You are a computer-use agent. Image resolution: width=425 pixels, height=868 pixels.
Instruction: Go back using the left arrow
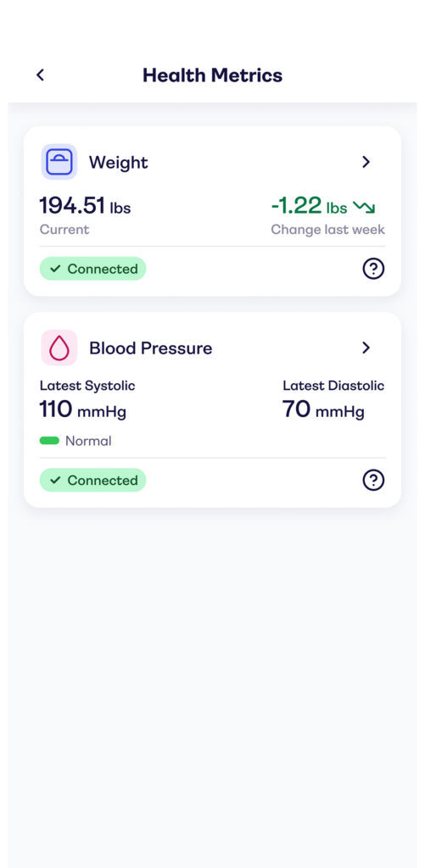click(40, 75)
